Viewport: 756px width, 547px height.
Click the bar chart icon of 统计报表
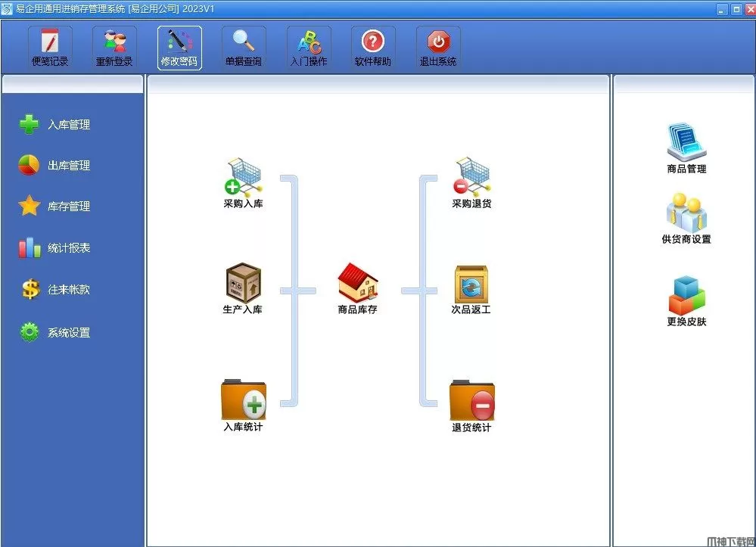(30, 247)
